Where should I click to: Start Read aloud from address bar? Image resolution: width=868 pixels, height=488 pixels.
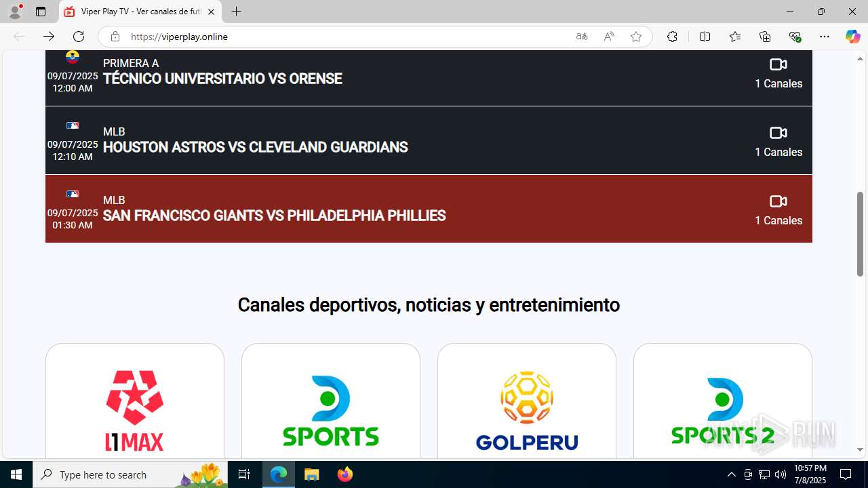pyautogui.click(x=609, y=37)
